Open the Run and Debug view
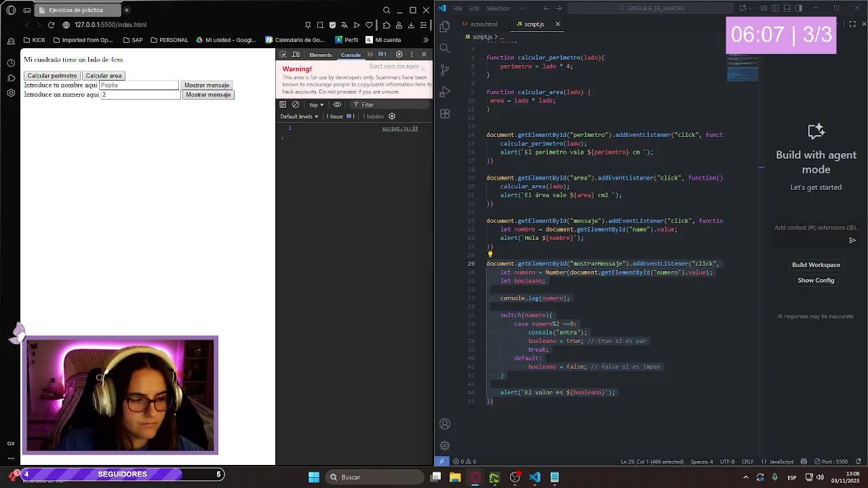Screen dimensions: 868x488 (x=445, y=91)
